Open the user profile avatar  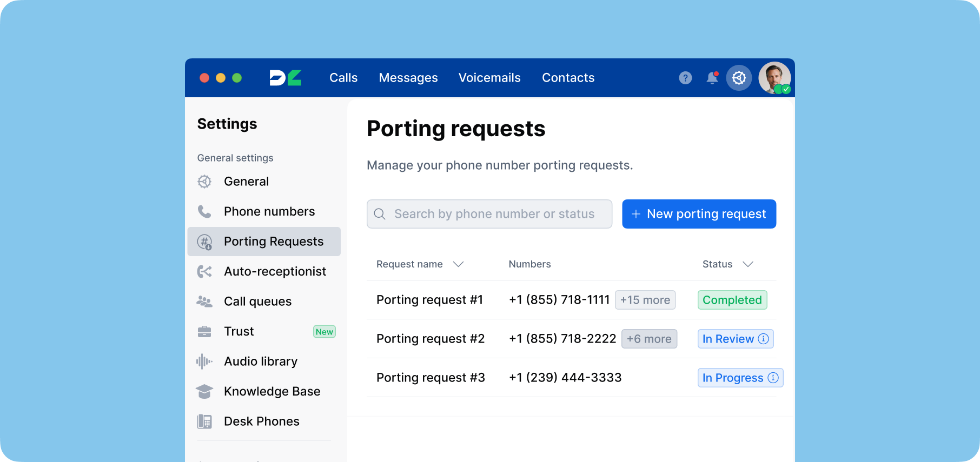774,78
